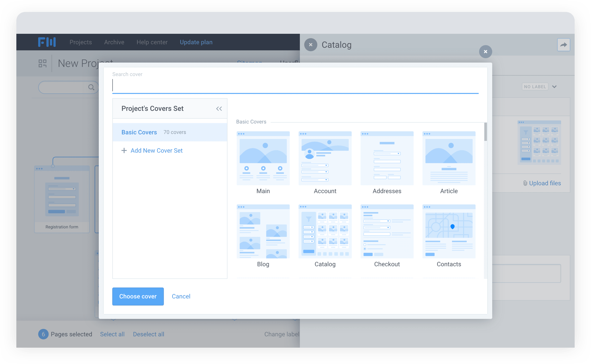Collapse the Project's Covers Set panel
The height and width of the screenshot is (364, 591).
pyautogui.click(x=219, y=108)
